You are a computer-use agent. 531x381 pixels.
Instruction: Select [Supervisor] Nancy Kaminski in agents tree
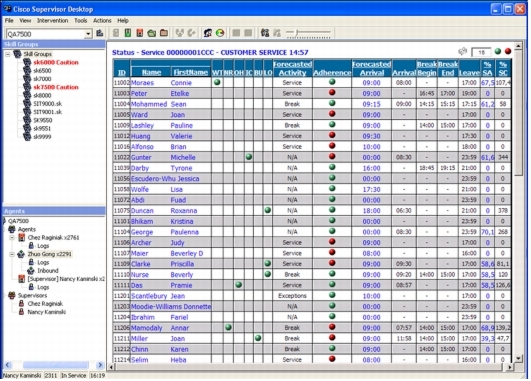click(x=66, y=279)
